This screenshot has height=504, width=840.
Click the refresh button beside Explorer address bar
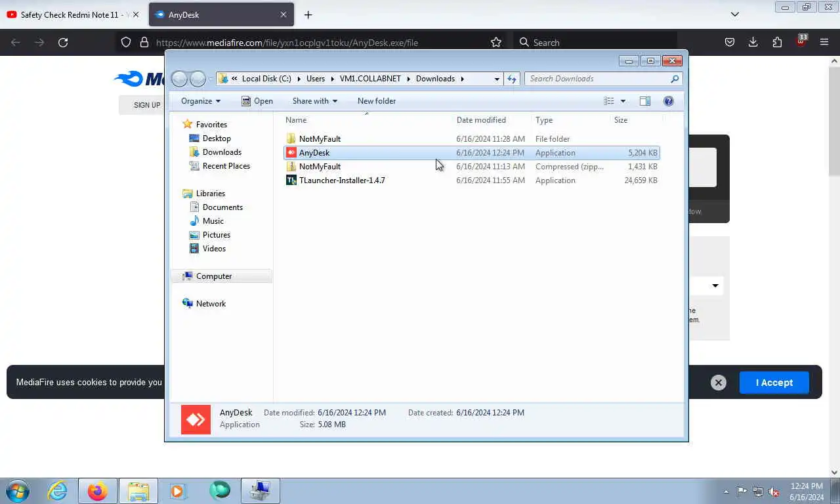512,79
